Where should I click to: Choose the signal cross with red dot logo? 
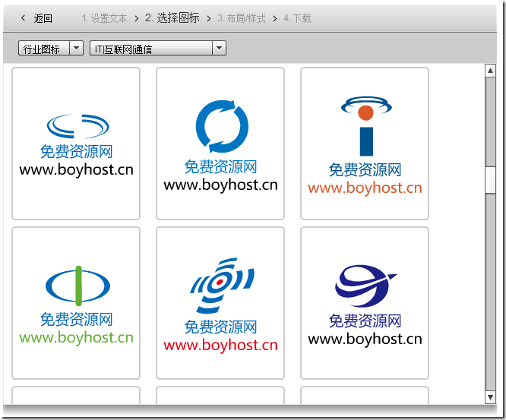click(220, 303)
